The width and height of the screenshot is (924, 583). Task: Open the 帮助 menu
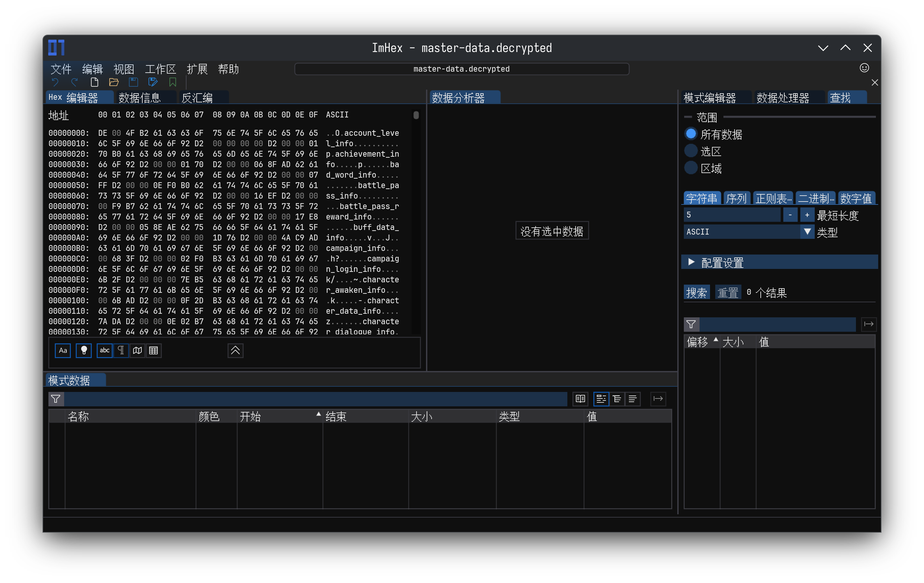click(x=229, y=69)
